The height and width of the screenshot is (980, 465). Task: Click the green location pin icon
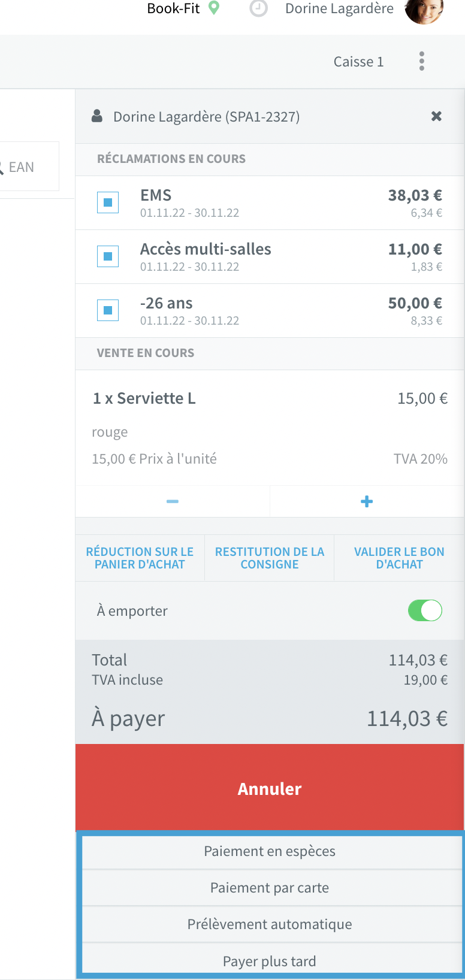[213, 8]
